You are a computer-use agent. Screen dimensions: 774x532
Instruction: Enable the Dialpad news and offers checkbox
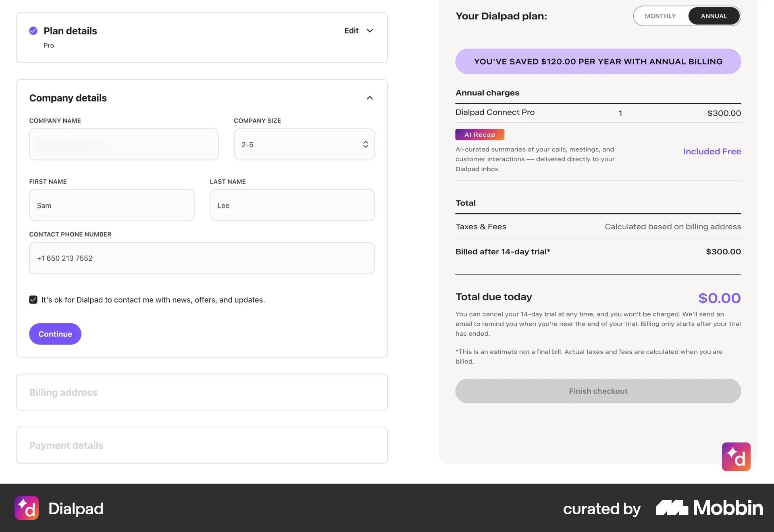coord(33,299)
